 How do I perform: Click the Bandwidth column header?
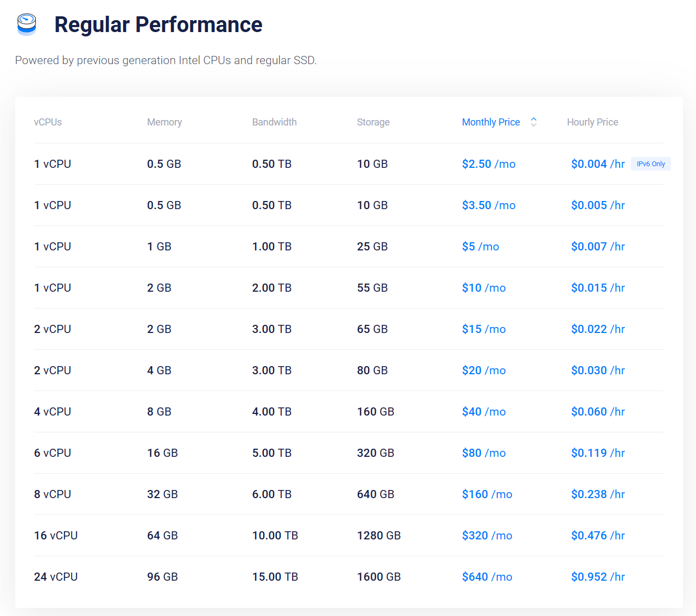coord(274,122)
